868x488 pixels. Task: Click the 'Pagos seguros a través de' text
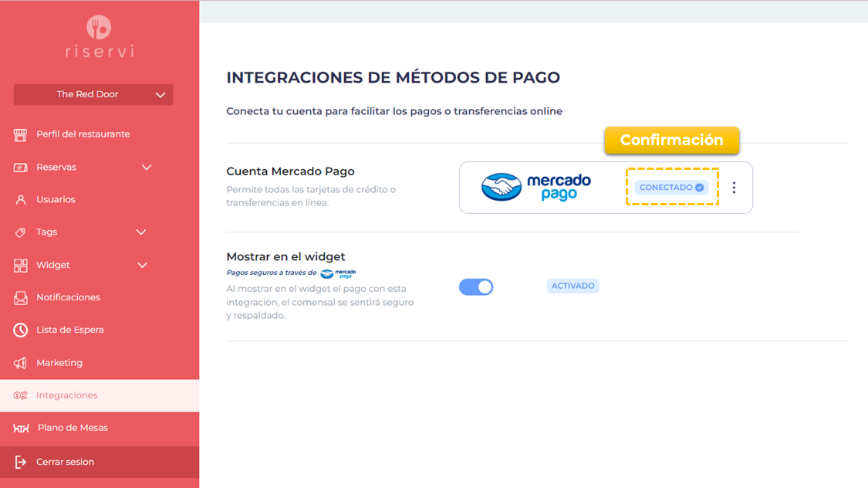tap(272, 273)
